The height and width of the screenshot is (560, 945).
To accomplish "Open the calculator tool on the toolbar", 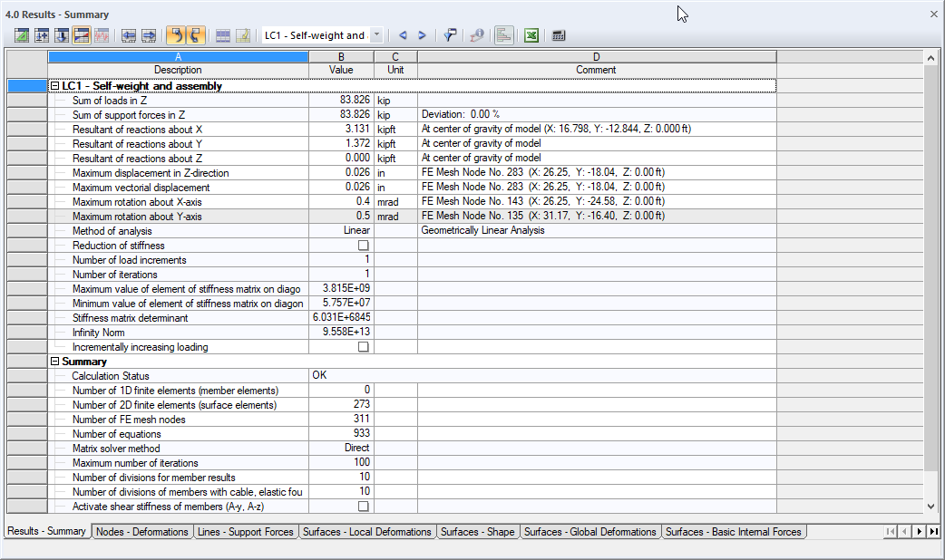I will coord(557,34).
